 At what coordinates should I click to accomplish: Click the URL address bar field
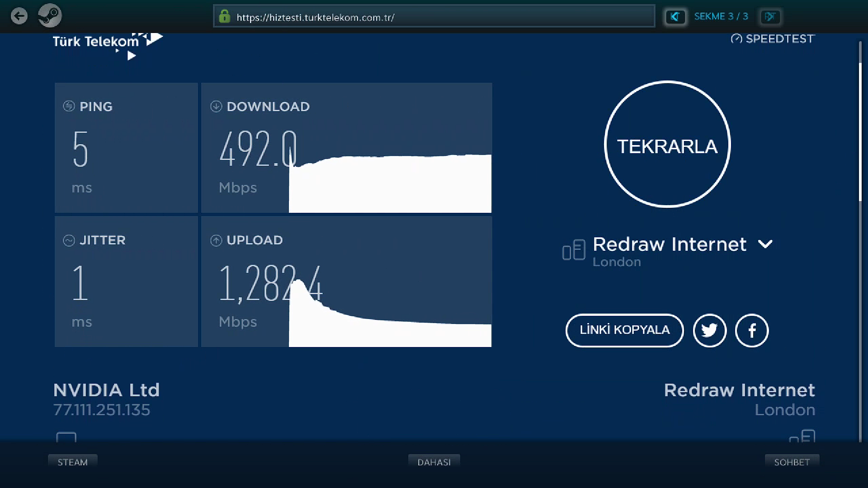pos(434,17)
